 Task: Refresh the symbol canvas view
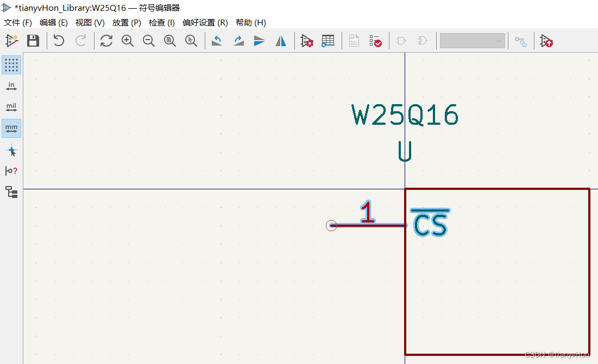[106, 40]
